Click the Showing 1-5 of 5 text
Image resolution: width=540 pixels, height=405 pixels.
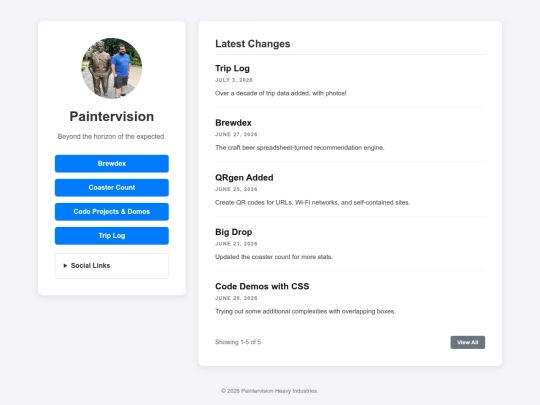click(238, 342)
